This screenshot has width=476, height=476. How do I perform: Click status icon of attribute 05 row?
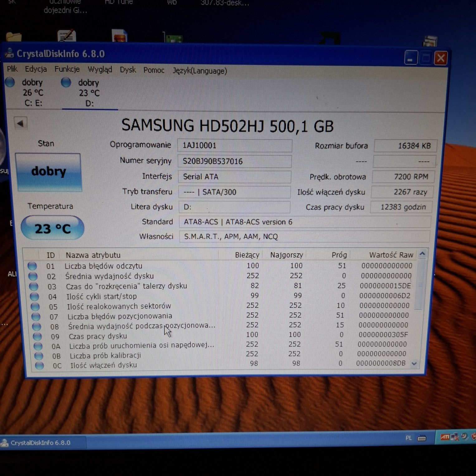coord(35,307)
